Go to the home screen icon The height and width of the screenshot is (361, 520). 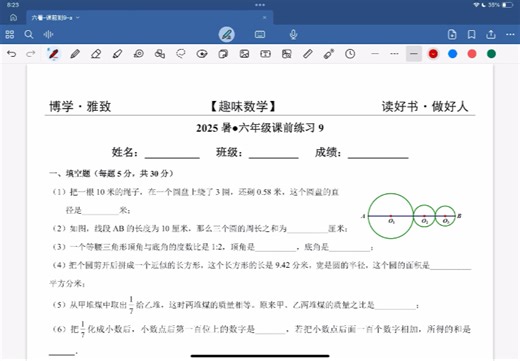point(13,18)
